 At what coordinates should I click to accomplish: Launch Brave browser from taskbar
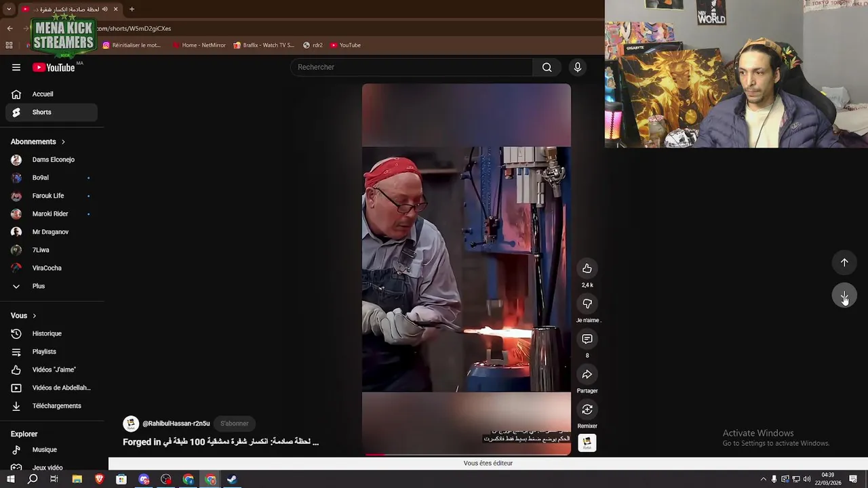pyautogui.click(x=100, y=479)
